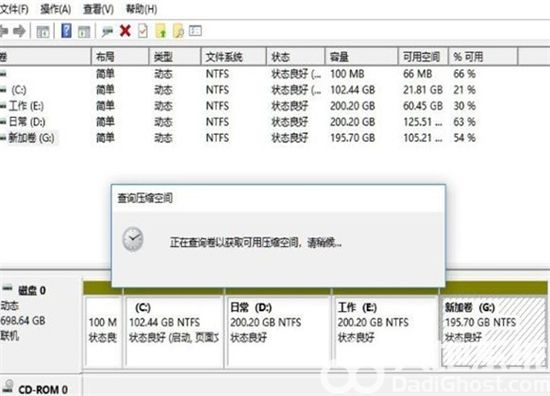This screenshot has height=396, width=550.
Task: Select the 100 M partition block on Disk 0
Action: (x=103, y=331)
